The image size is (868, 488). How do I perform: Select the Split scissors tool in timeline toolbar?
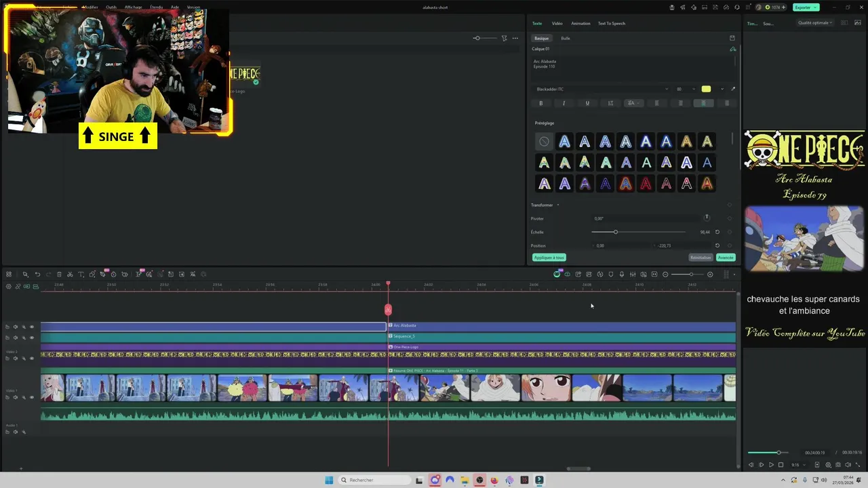[x=70, y=274]
